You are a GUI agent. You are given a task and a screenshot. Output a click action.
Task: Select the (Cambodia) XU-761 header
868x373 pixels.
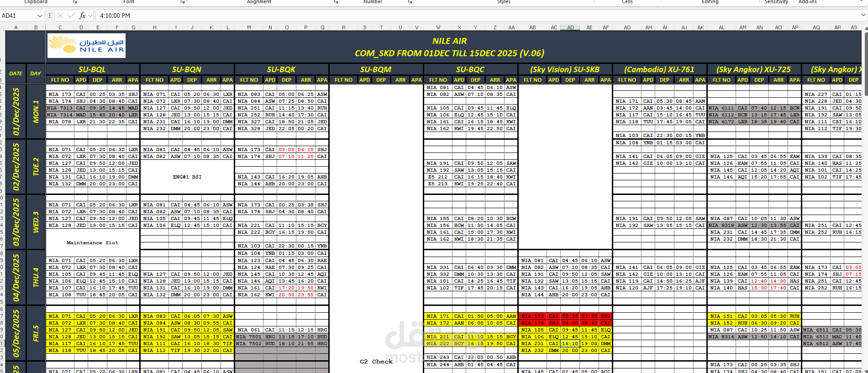659,69
